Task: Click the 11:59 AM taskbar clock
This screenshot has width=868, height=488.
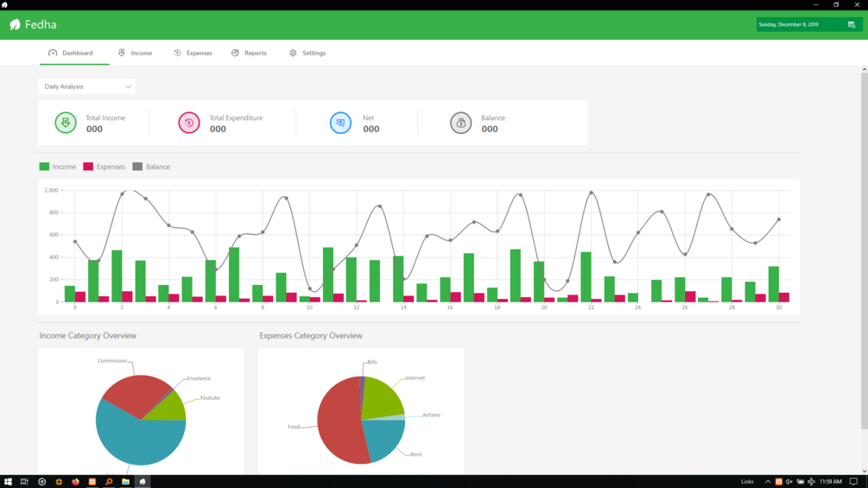Action: (x=830, y=481)
